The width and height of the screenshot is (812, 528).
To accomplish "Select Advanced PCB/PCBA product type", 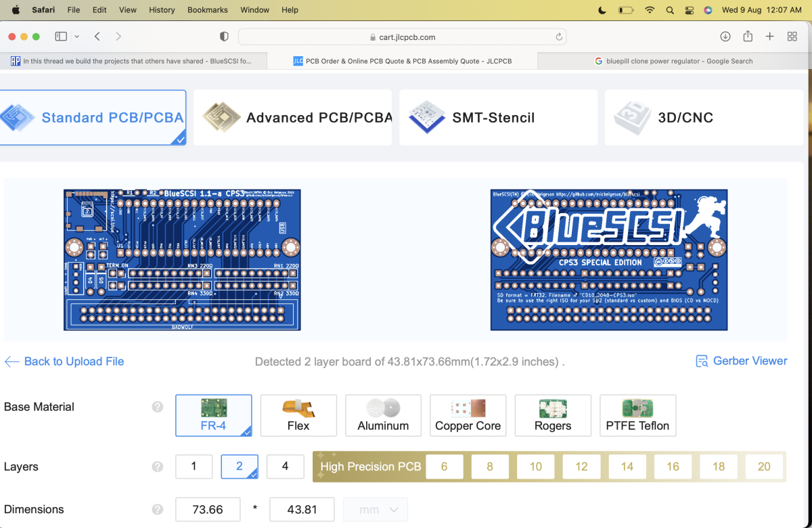I will (292, 118).
